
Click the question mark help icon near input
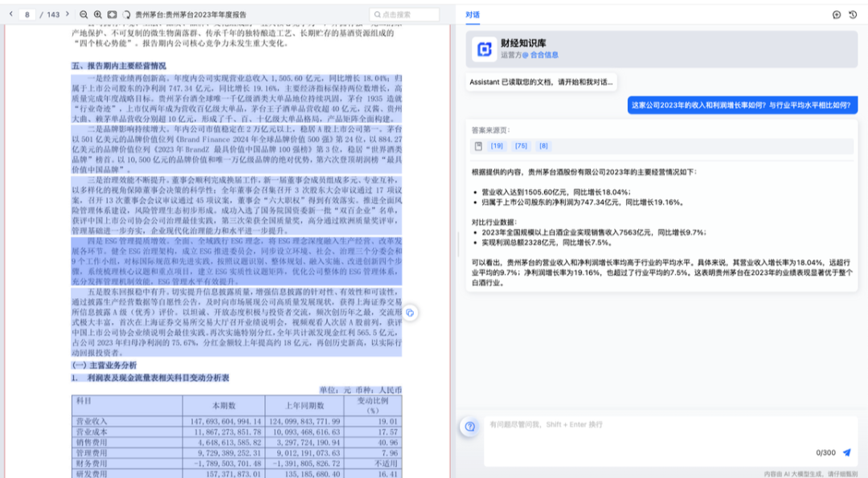469,427
